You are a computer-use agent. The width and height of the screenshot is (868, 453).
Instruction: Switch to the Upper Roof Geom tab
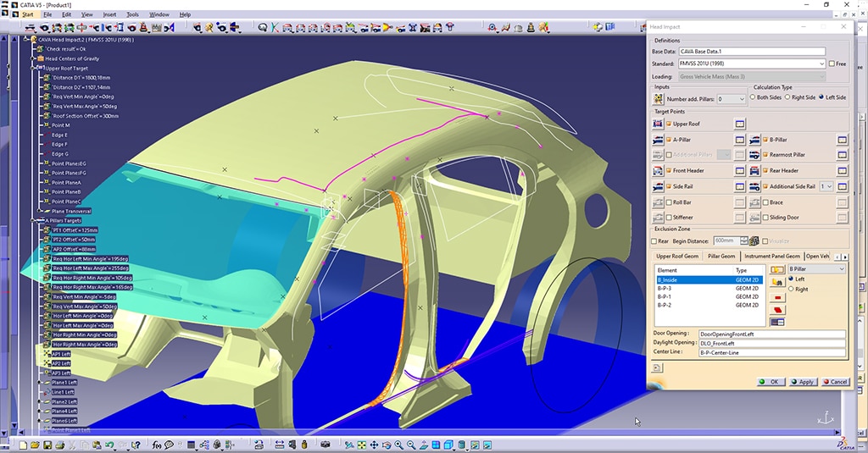point(677,256)
